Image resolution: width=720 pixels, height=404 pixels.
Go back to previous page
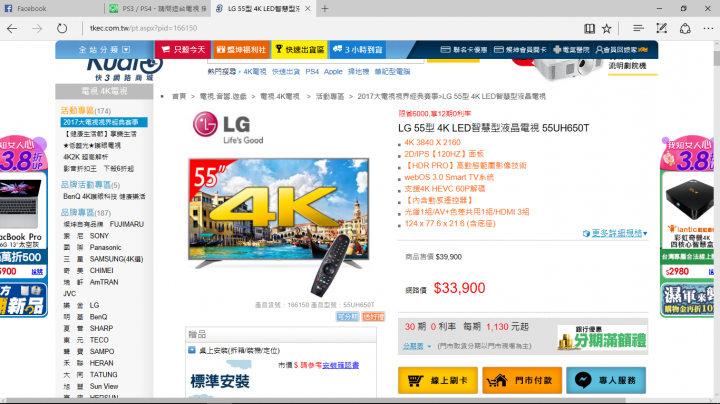[x=12, y=28]
